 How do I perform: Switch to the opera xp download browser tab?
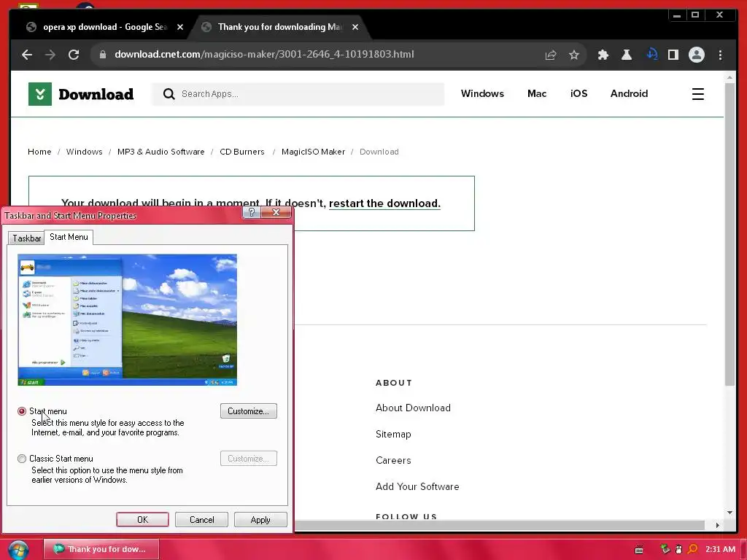tap(105, 27)
